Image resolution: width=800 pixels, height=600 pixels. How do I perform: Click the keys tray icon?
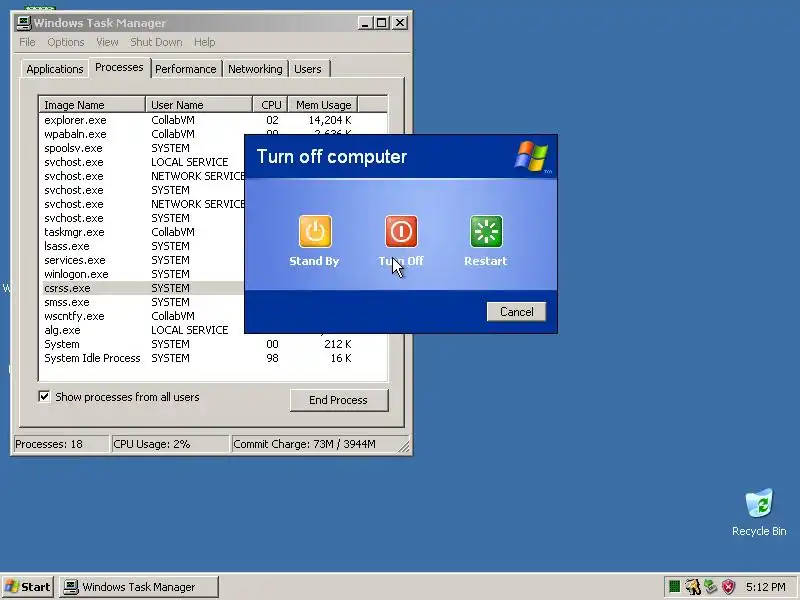click(x=692, y=587)
